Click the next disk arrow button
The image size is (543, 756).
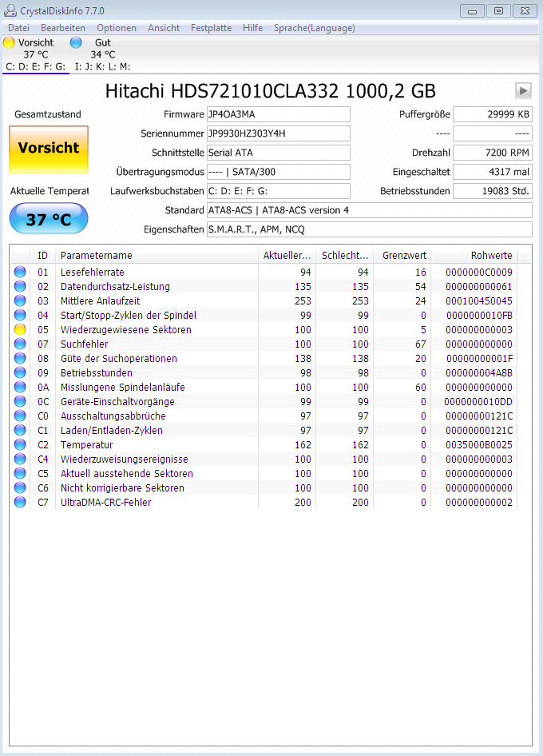(x=523, y=90)
